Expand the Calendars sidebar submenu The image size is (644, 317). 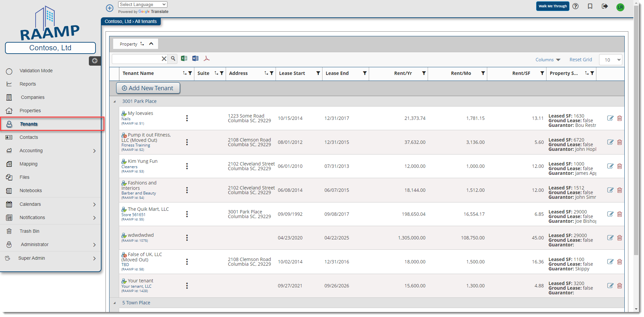point(95,204)
